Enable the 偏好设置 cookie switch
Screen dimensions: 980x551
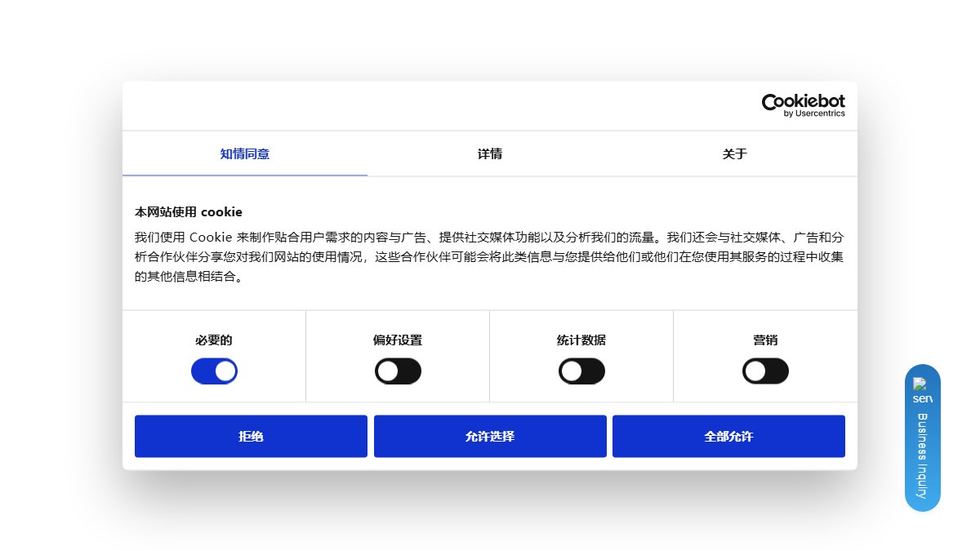click(398, 371)
